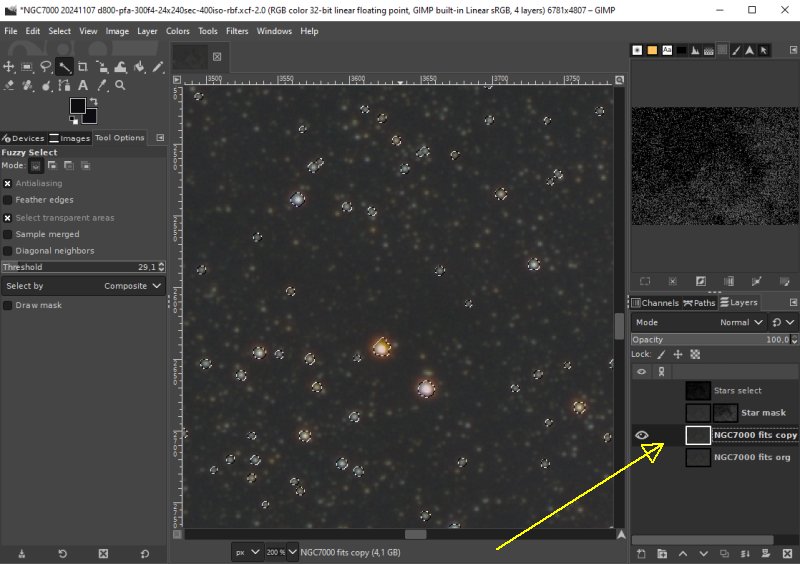Select the Pencil tool

(x=158, y=66)
